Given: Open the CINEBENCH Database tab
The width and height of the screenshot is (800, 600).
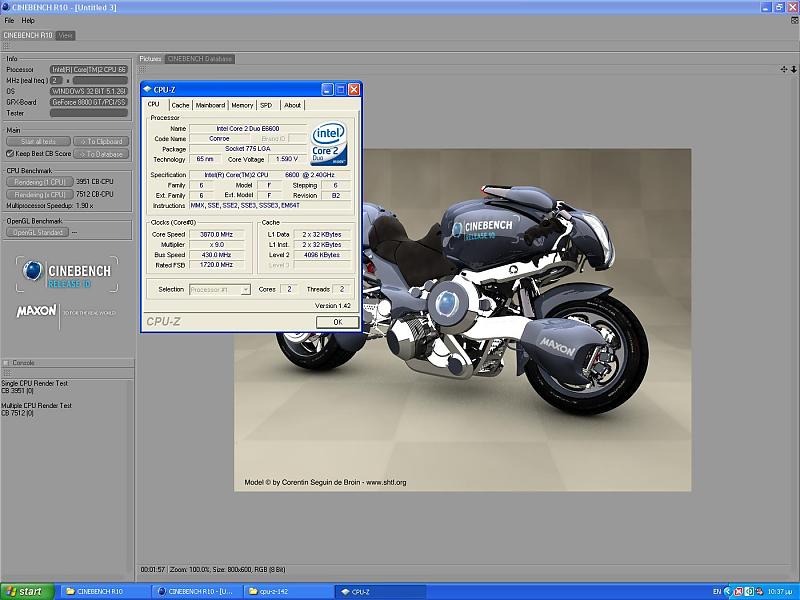Looking at the screenshot, I should pos(199,59).
